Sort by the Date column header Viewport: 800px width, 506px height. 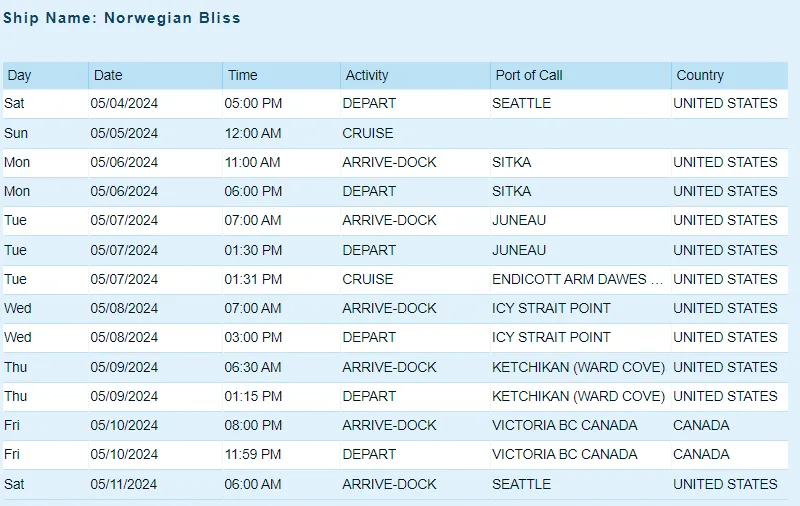pyautogui.click(x=155, y=75)
